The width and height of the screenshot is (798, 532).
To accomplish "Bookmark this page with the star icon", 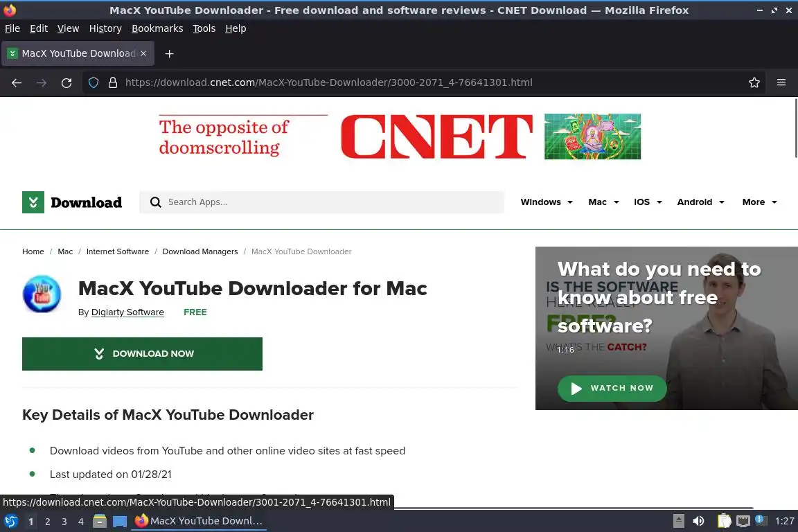I will pyautogui.click(x=754, y=82).
